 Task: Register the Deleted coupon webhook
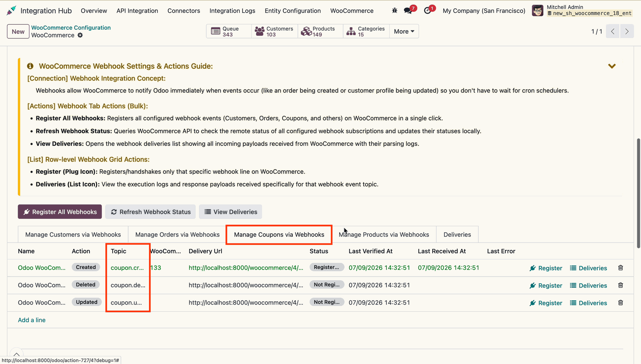[546, 285]
